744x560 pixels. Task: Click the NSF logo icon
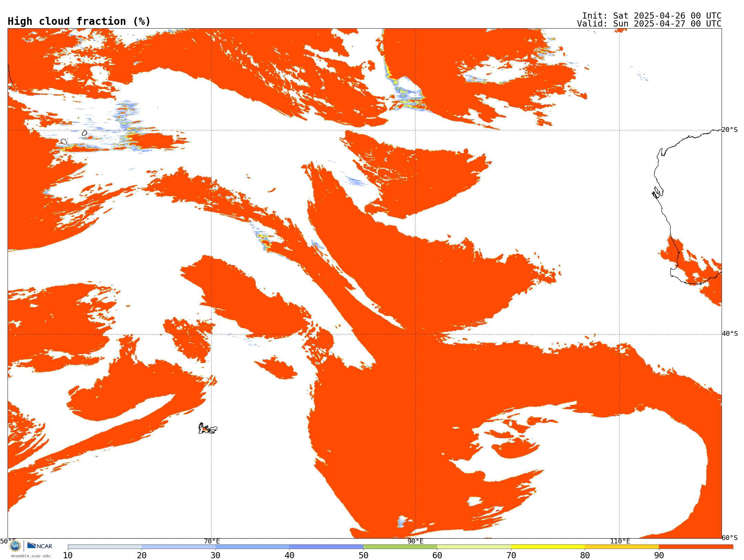15,546
